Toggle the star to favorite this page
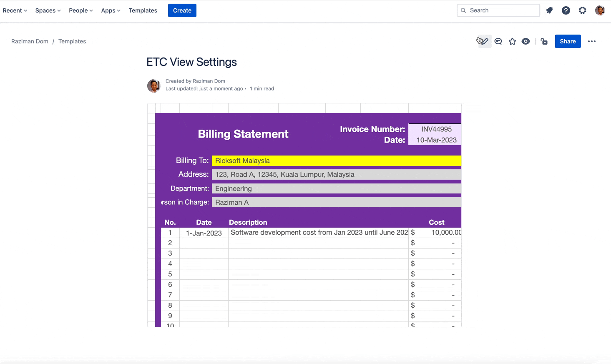611x364 pixels. tap(512, 41)
